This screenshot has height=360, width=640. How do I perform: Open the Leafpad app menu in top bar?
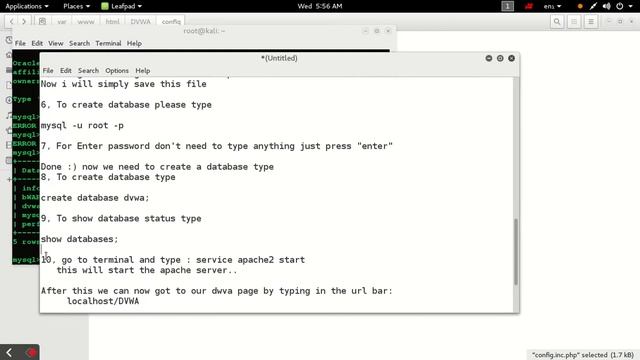click(x=122, y=6)
